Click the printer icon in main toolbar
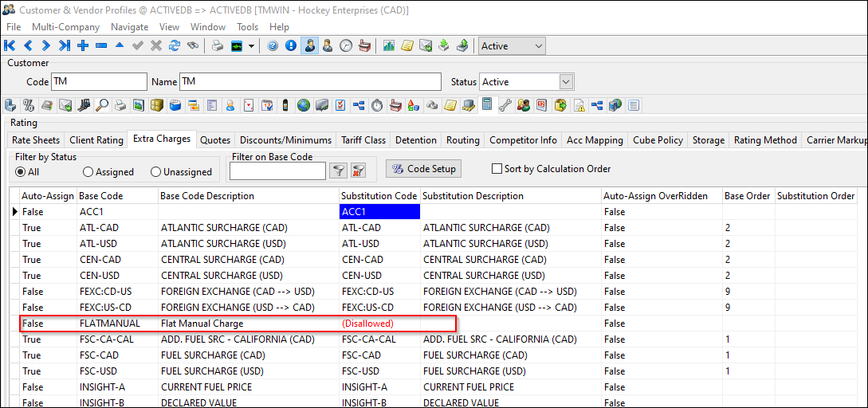Image resolution: width=868 pixels, height=408 pixels. click(217, 46)
